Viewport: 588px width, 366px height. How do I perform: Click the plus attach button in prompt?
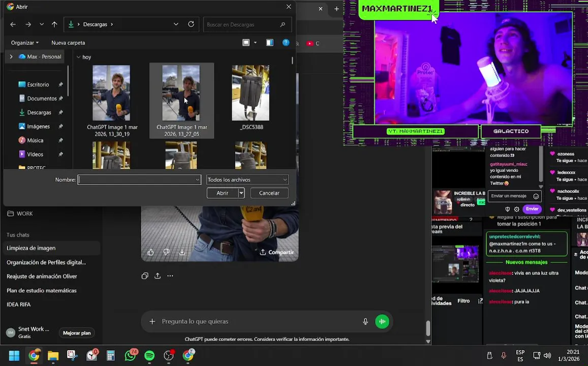[152, 321]
